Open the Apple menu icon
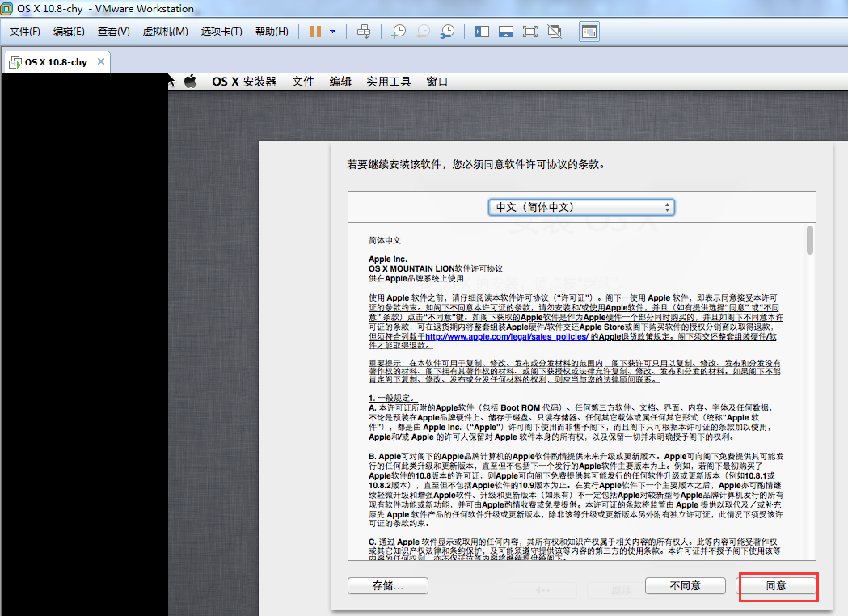Screen dimensions: 848x616 (x=191, y=81)
